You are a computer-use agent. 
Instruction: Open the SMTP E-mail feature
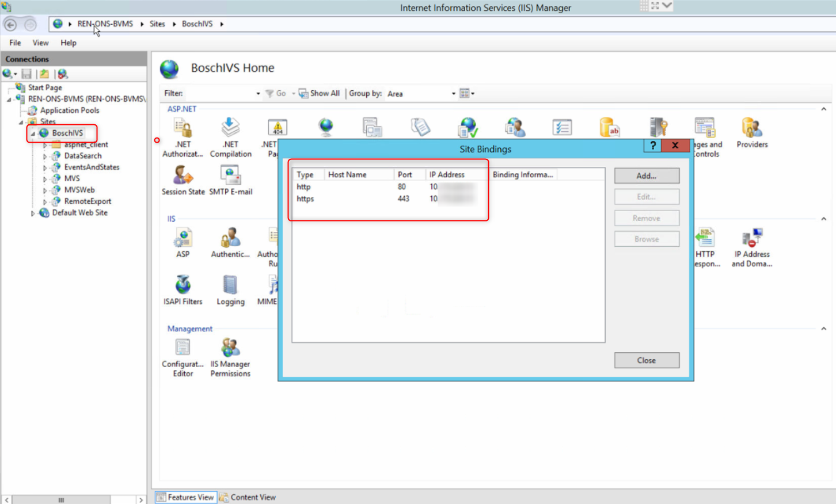[230, 176]
